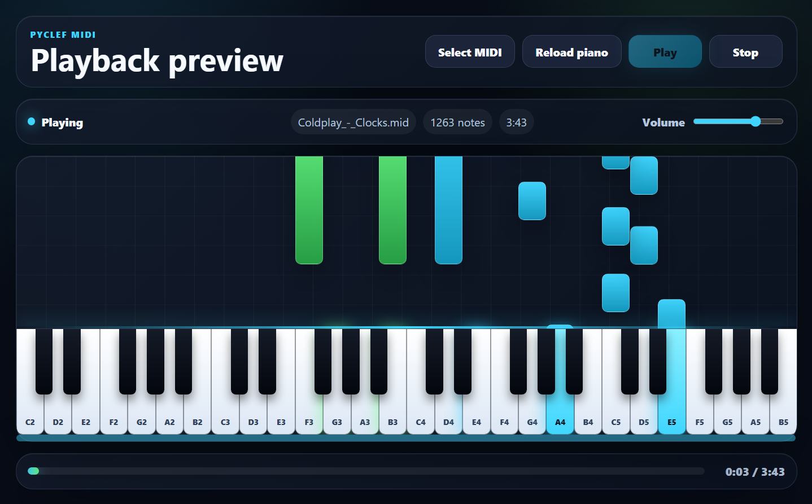Image resolution: width=812 pixels, height=504 pixels.
Task: Click the green falling note above B3
Action: [x=392, y=210]
